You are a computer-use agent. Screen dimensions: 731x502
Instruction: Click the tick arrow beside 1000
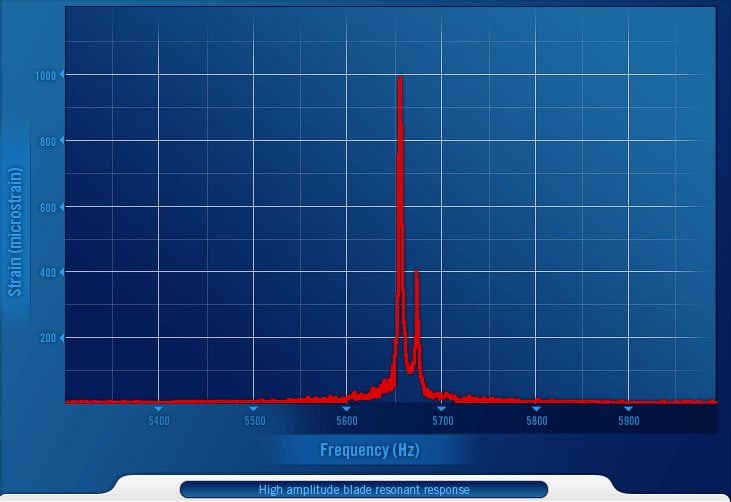(x=62, y=75)
